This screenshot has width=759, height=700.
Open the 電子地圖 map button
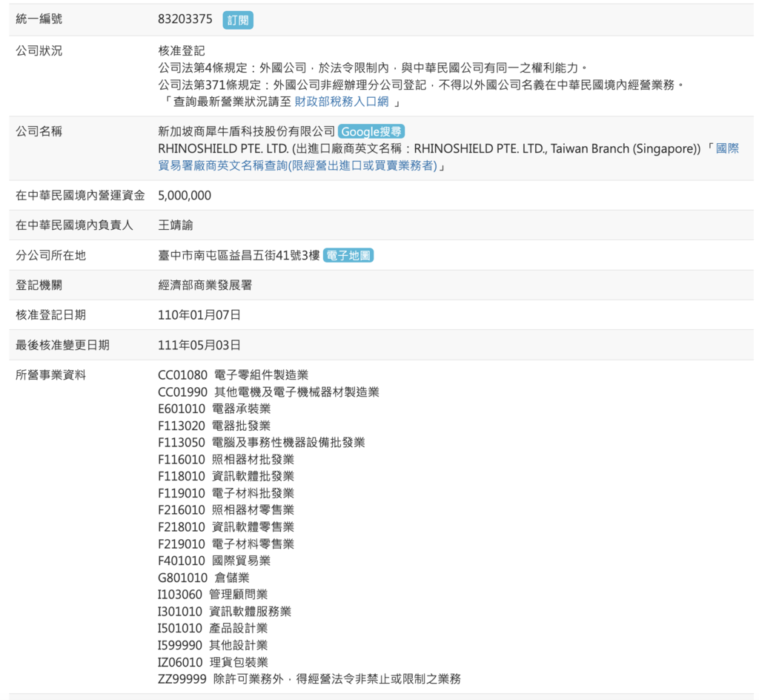tap(348, 255)
